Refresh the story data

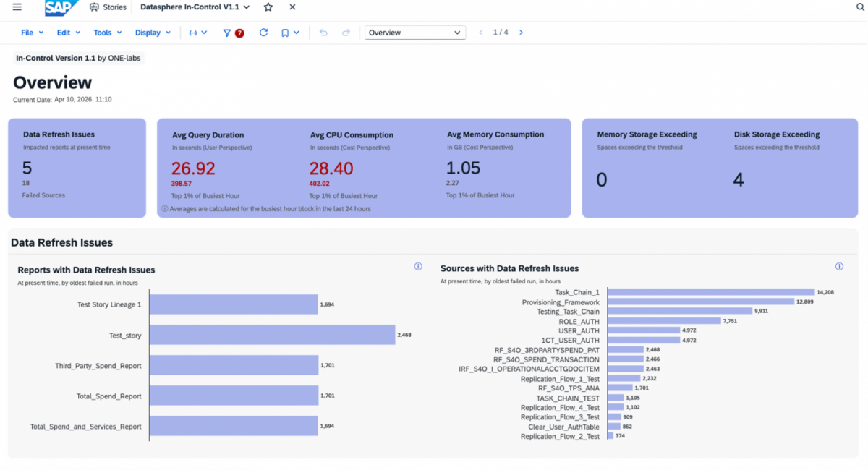pos(263,33)
